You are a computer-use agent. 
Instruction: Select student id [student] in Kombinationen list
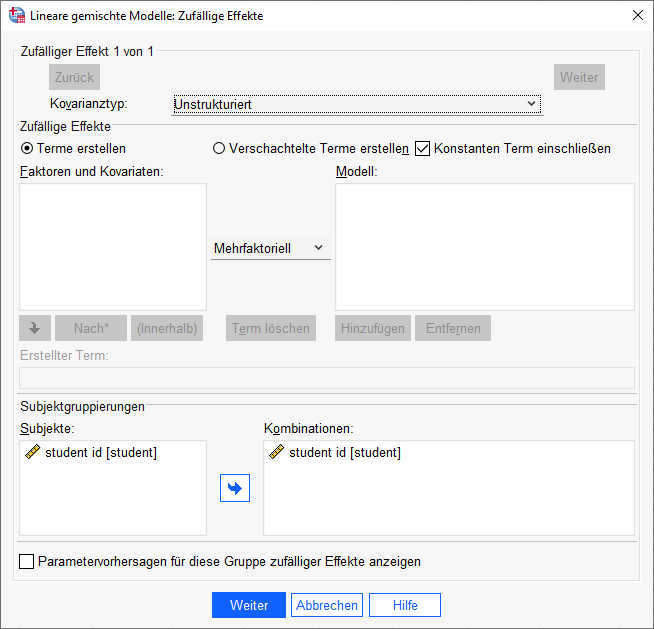click(345, 453)
